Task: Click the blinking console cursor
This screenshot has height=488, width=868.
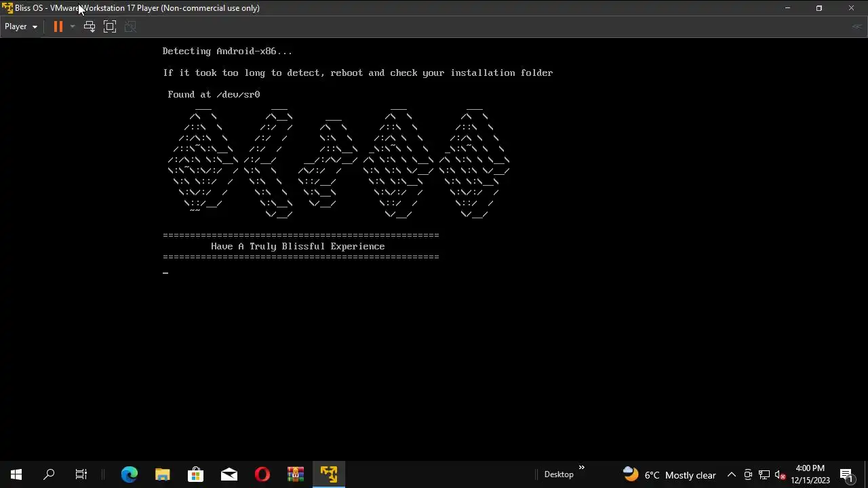Action: click(x=165, y=273)
